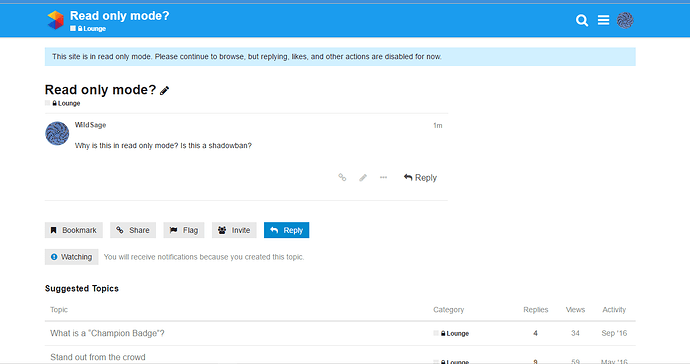
Task: Open the search magnifier icon
Action: tap(582, 20)
